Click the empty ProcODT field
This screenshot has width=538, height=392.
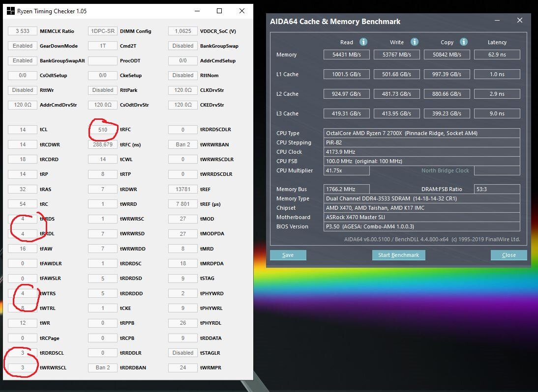(103, 60)
